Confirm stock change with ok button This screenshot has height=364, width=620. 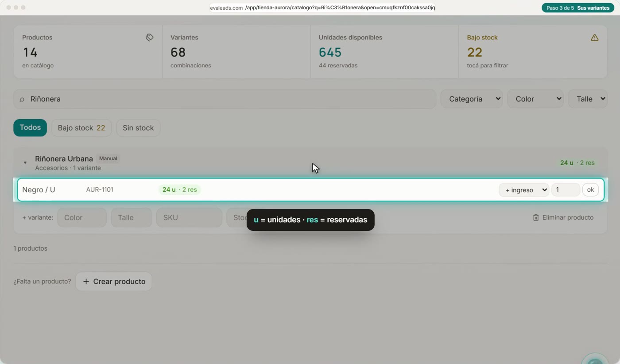click(x=590, y=190)
